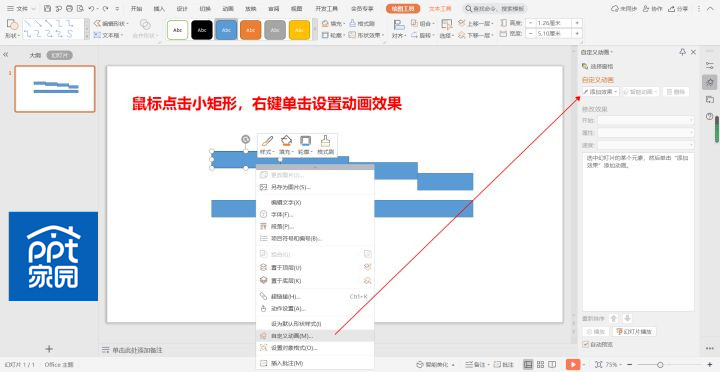Open the Animation (动画) ribbon tab

click(228, 9)
